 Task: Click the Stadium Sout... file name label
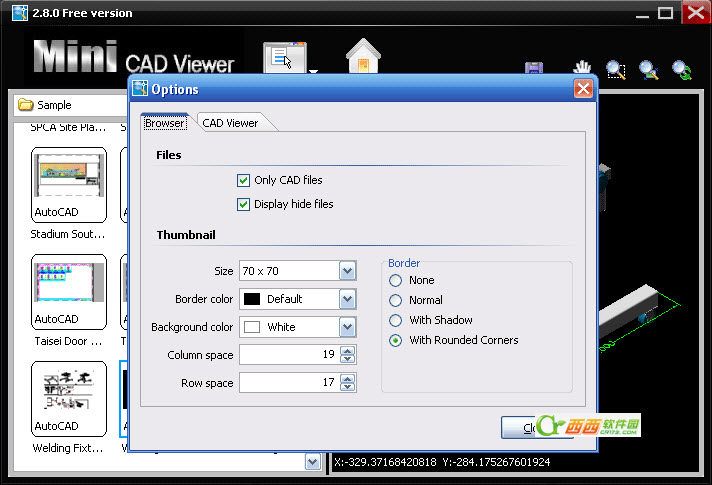(x=68, y=234)
